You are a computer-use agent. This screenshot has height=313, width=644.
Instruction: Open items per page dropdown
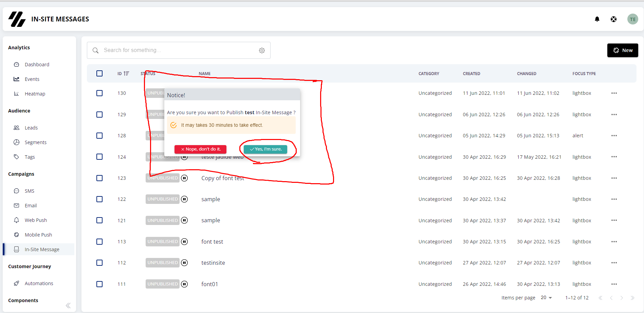(x=546, y=298)
